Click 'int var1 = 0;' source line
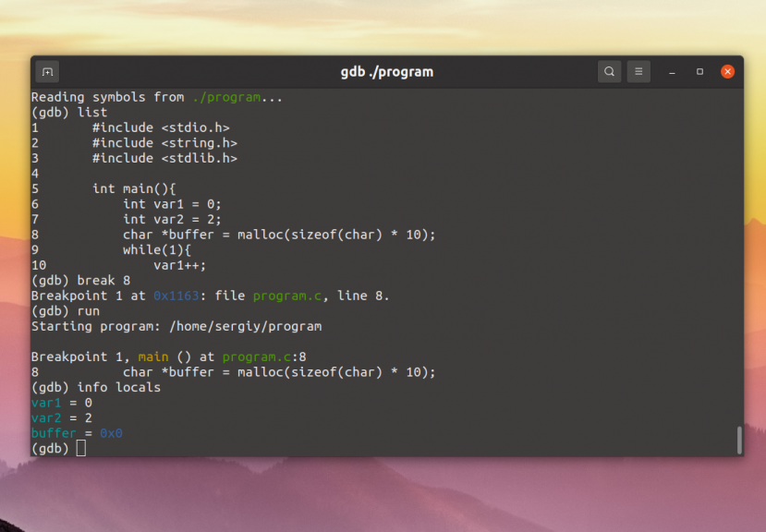 (x=172, y=204)
